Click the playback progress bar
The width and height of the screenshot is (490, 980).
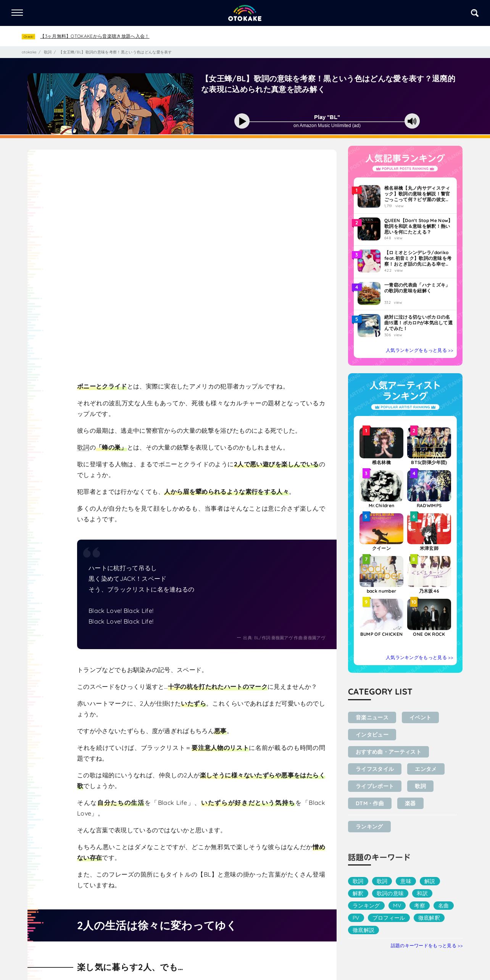point(327,122)
